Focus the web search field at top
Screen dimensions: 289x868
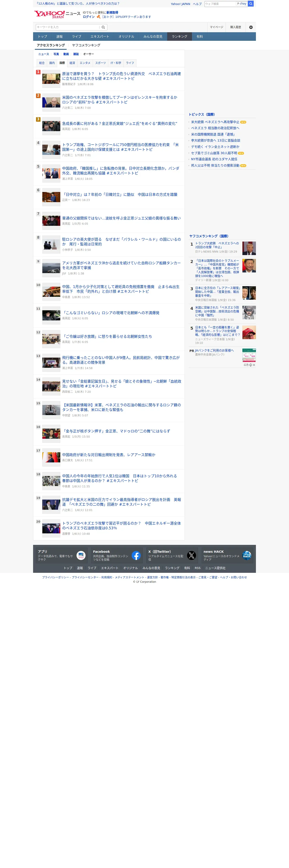coord(220,4)
